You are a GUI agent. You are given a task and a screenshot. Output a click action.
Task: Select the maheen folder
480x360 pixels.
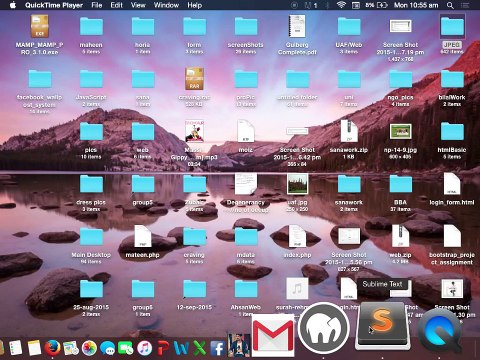pos(91,27)
